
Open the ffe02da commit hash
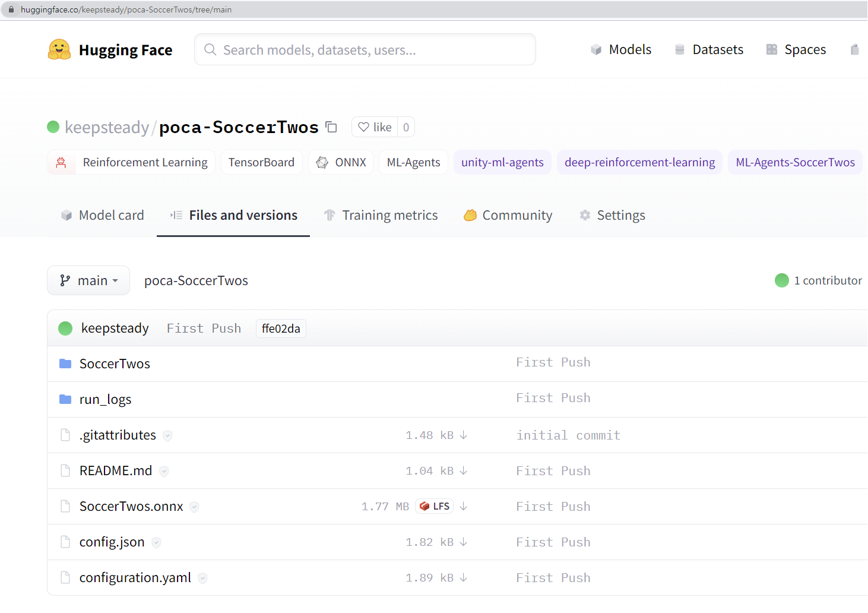pos(281,328)
